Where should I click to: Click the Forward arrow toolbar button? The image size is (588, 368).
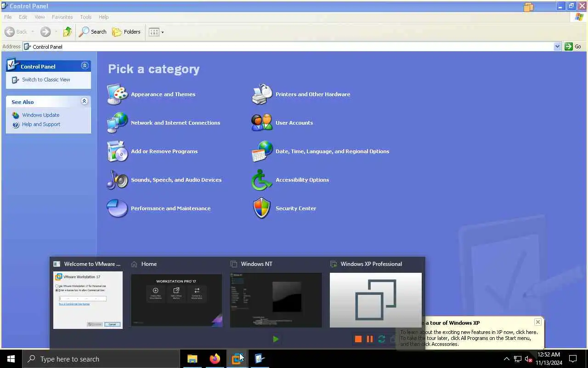[x=45, y=32]
